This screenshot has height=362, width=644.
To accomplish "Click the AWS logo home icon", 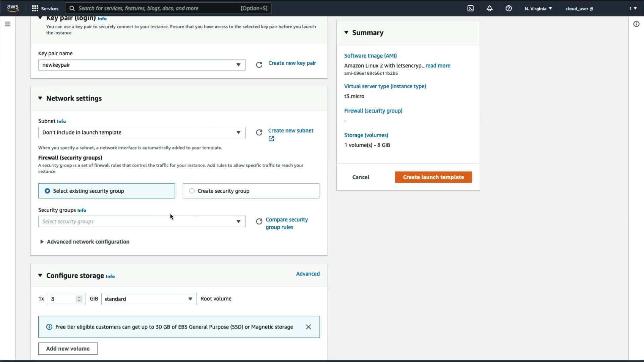I will point(13,8).
